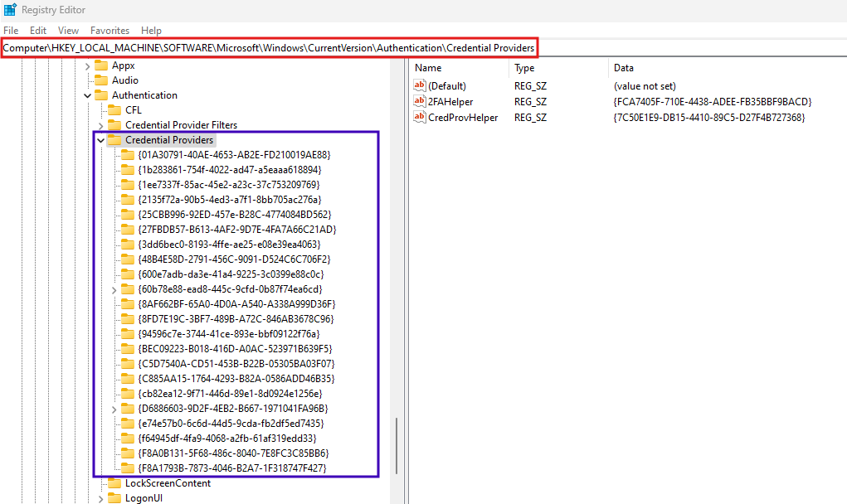Click the Registry Editor icon in the title bar
The height and width of the screenshot is (504, 847).
point(9,9)
